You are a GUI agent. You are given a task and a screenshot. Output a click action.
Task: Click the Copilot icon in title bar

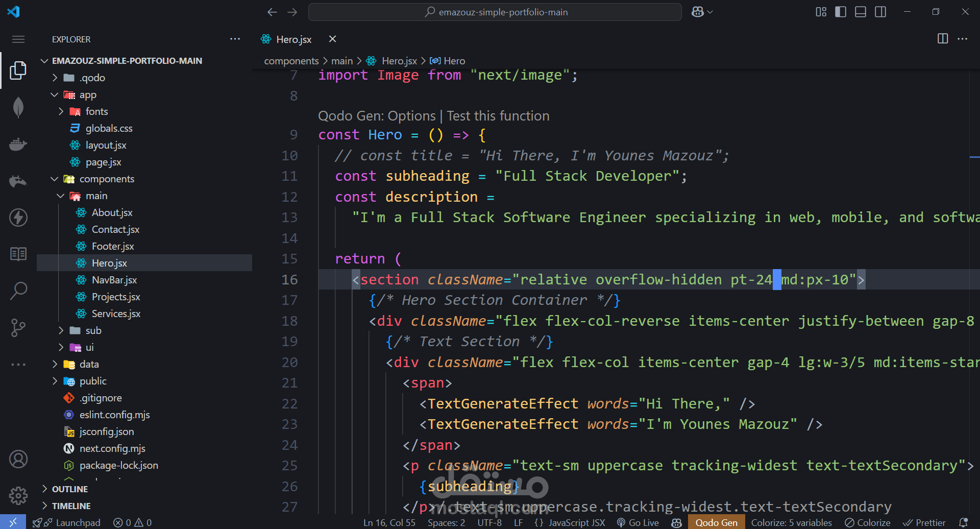point(698,12)
